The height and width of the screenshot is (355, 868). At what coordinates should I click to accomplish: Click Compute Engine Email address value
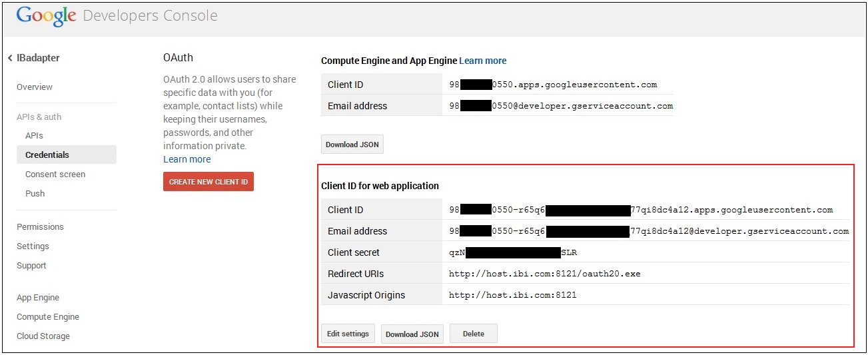click(x=561, y=106)
